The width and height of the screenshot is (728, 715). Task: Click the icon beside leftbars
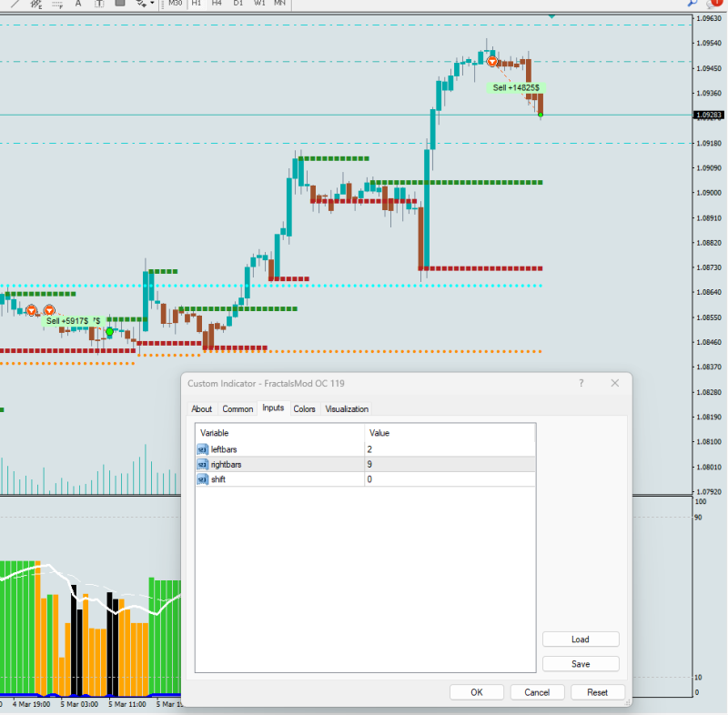(202, 449)
